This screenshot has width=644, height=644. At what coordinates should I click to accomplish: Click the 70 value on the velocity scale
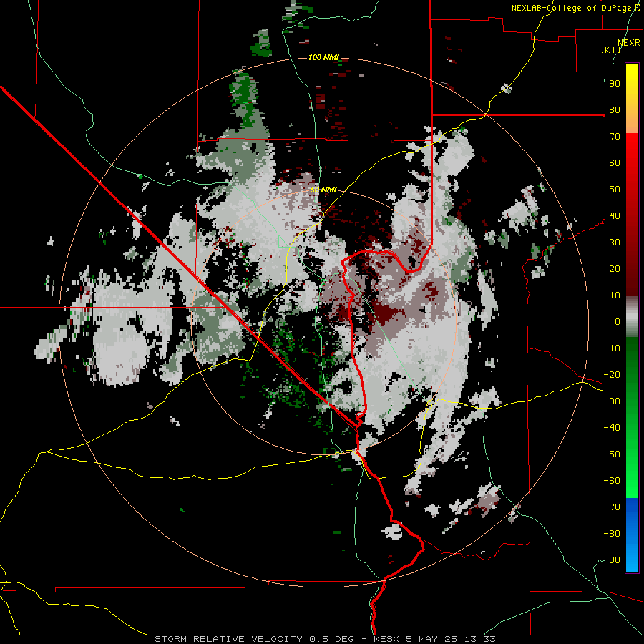[x=615, y=137]
